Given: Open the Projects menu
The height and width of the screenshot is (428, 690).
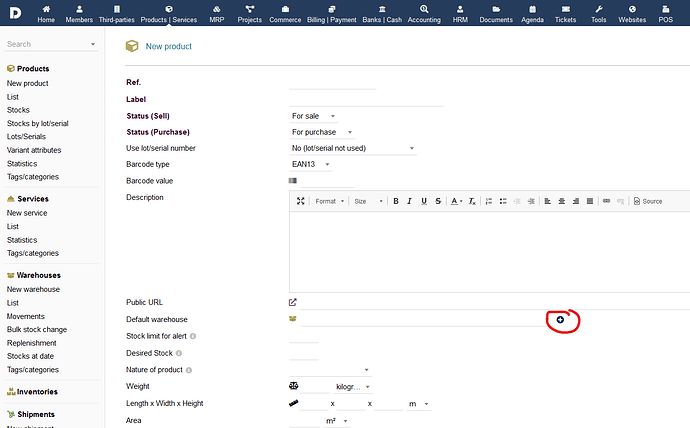Looking at the screenshot, I should tap(250, 14).
